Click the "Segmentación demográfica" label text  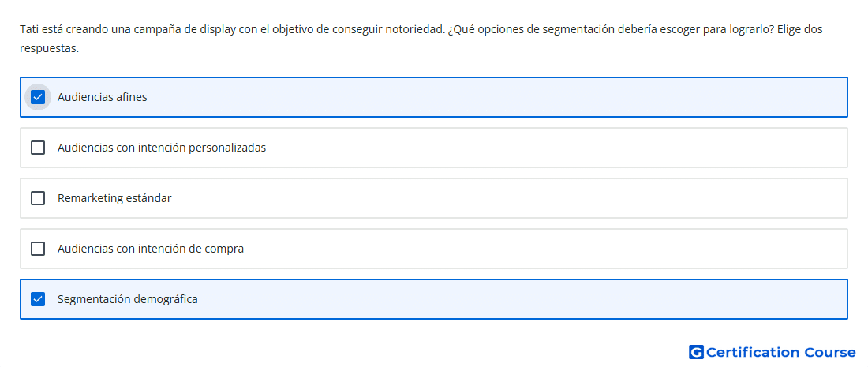coord(127,299)
